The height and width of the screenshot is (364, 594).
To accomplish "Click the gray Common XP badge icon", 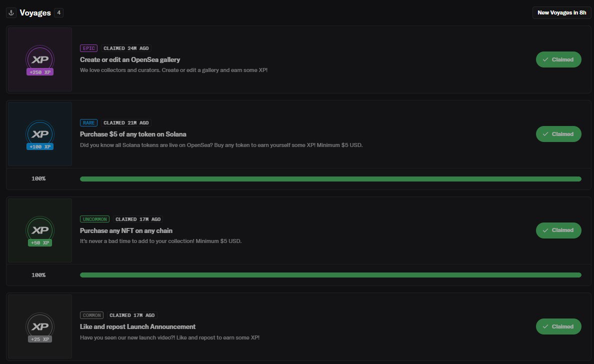I will pos(40,326).
